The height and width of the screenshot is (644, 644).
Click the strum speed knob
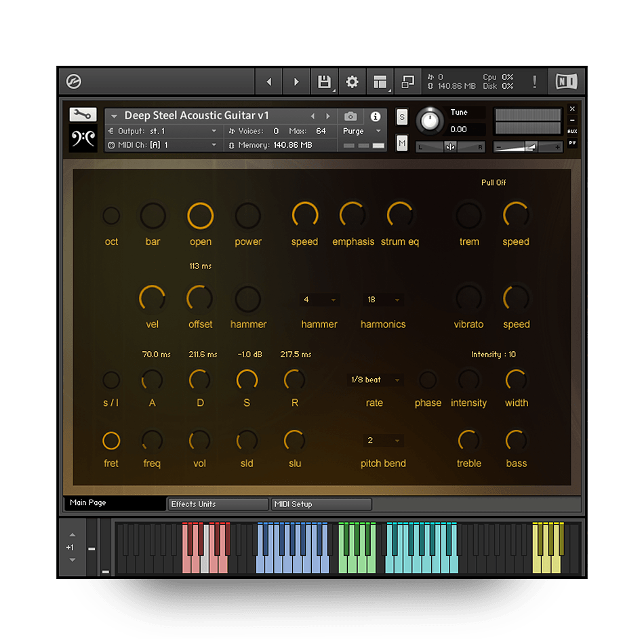pos(305,216)
